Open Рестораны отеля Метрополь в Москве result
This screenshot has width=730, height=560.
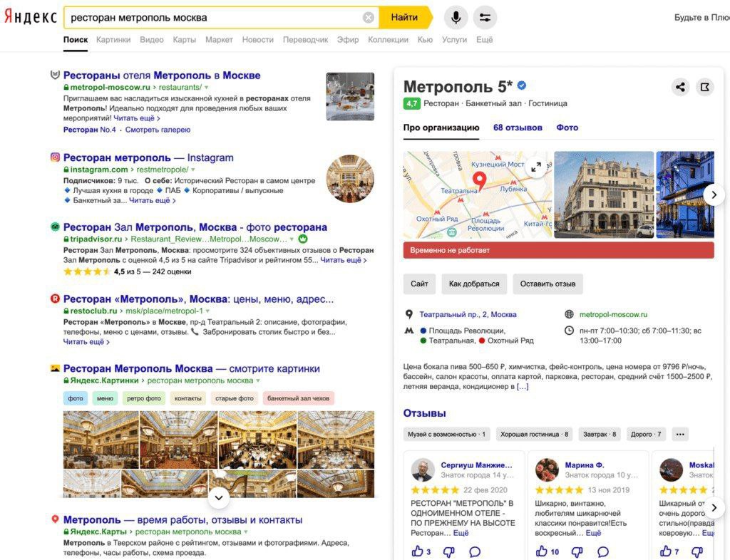point(162,76)
